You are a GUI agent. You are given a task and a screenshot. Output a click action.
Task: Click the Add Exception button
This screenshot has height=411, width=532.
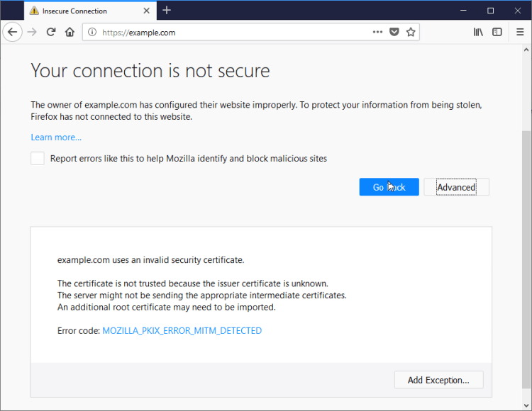click(438, 380)
